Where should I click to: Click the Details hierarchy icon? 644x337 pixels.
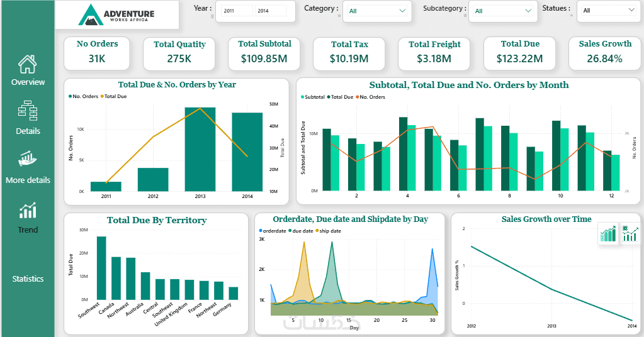click(28, 111)
